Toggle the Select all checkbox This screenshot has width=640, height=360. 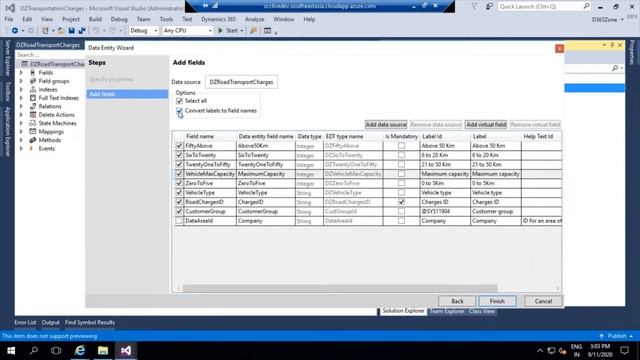[179, 101]
